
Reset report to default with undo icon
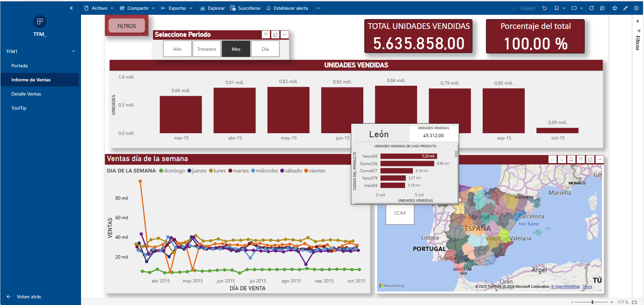click(545, 8)
